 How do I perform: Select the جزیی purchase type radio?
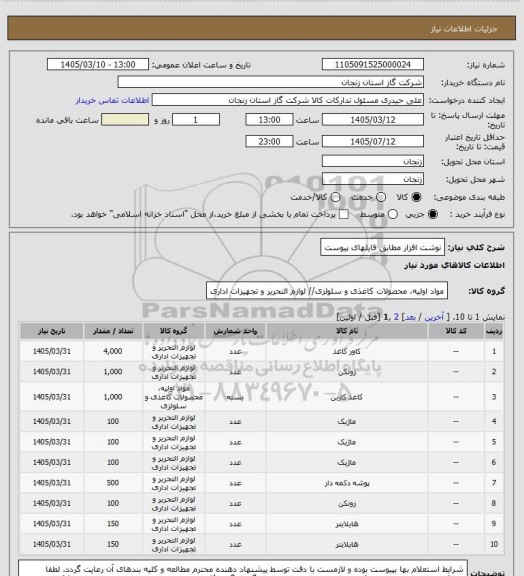pos(434,214)
